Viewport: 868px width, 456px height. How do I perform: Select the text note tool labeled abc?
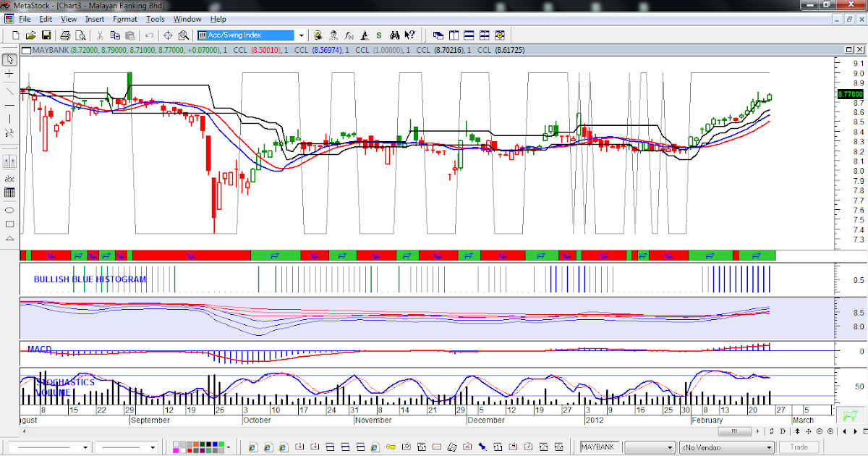9,180
